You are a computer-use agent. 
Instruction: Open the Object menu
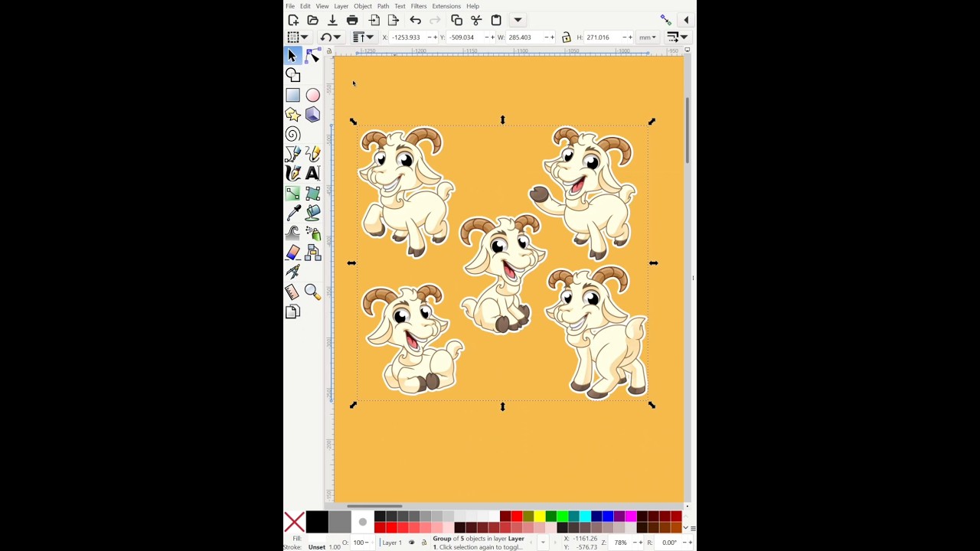pos(363,6)
